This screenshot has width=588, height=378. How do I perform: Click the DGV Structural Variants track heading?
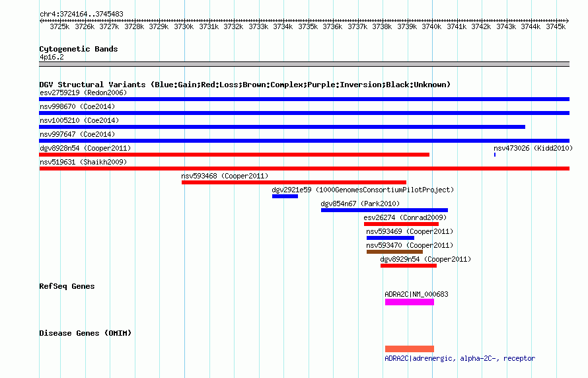[245, 85]
